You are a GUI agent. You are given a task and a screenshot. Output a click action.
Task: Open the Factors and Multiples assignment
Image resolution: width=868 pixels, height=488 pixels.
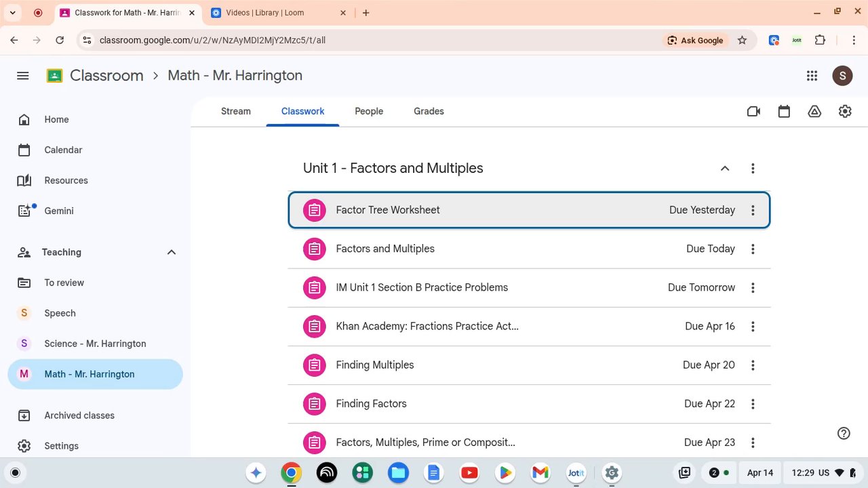529,249
